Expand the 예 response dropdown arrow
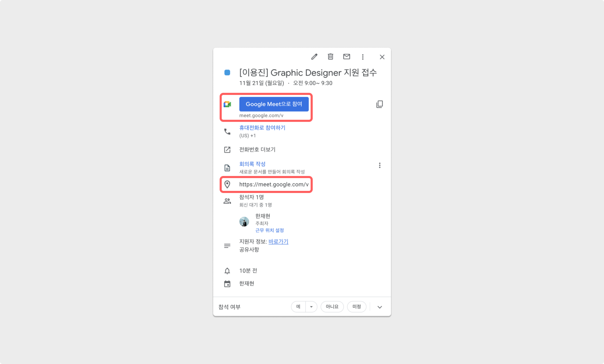 tap(311, 307)
